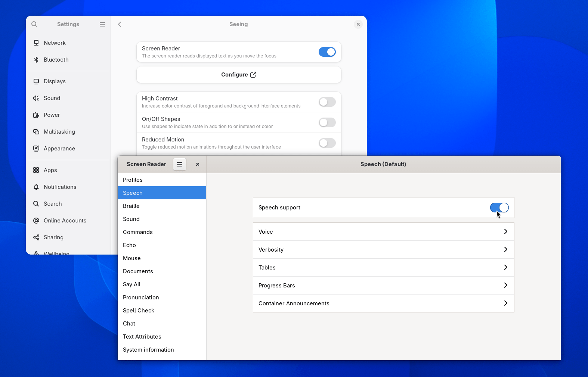Disable the Speech support switch

pyautogui.click(x=499, y=208)
